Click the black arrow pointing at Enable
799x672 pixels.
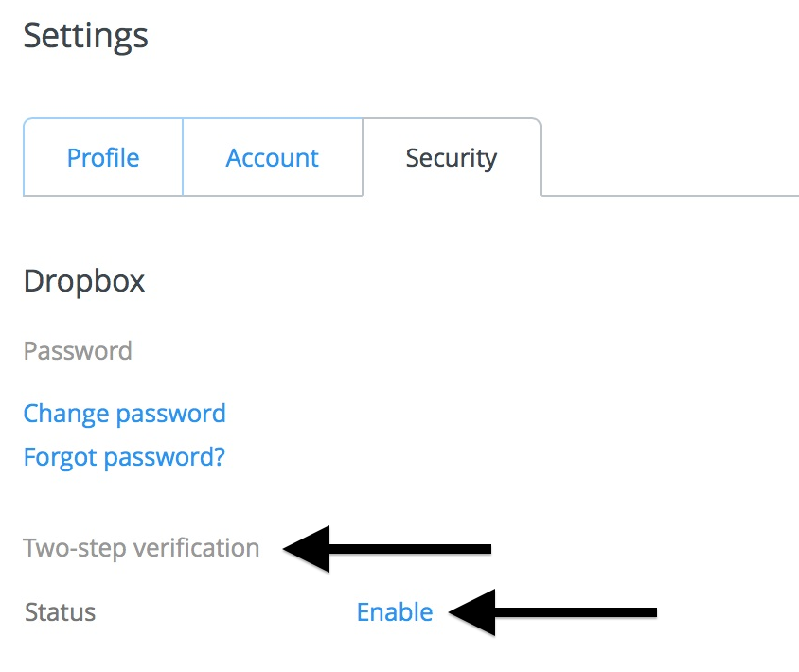point(553,612)
